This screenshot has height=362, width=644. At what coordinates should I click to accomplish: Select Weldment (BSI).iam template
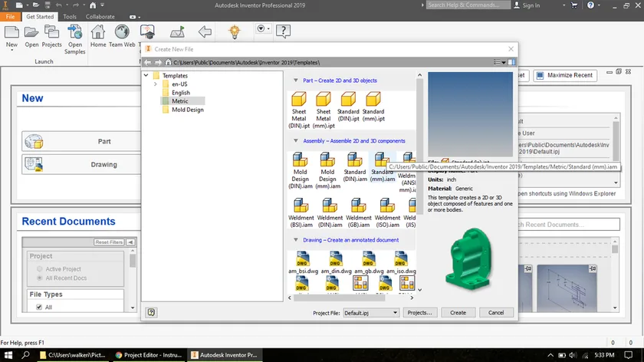coord(301,213)
